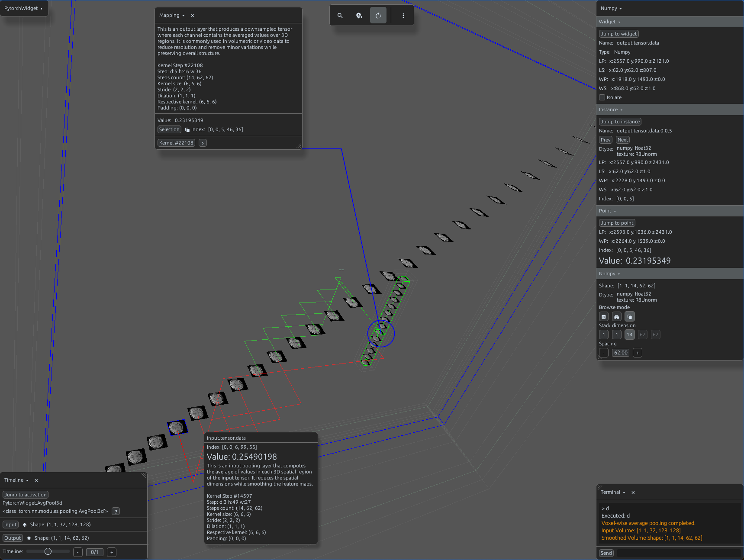Select the first Browse mode icon
Image resolution: width=744 pixels, height=560 pixels.
[x=604, y=317]
